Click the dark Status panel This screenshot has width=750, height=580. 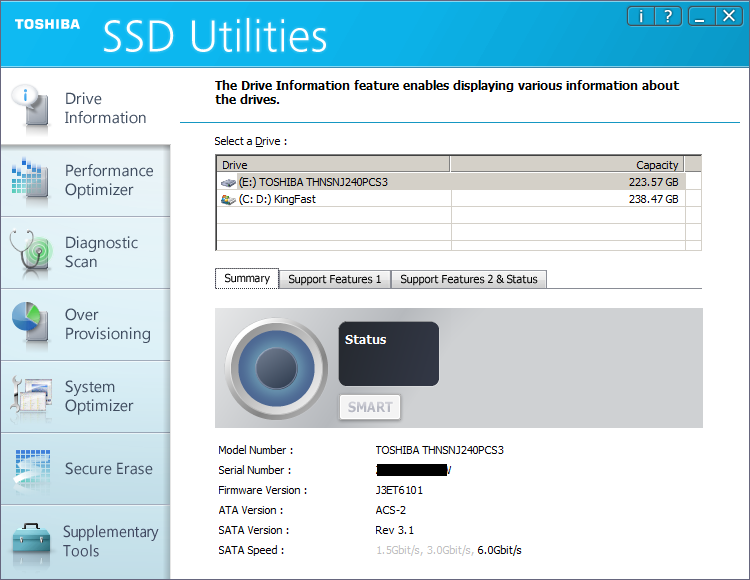388,354
